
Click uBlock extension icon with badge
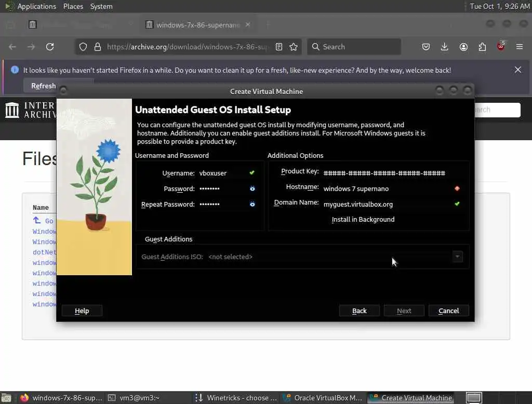pos(501,46)
